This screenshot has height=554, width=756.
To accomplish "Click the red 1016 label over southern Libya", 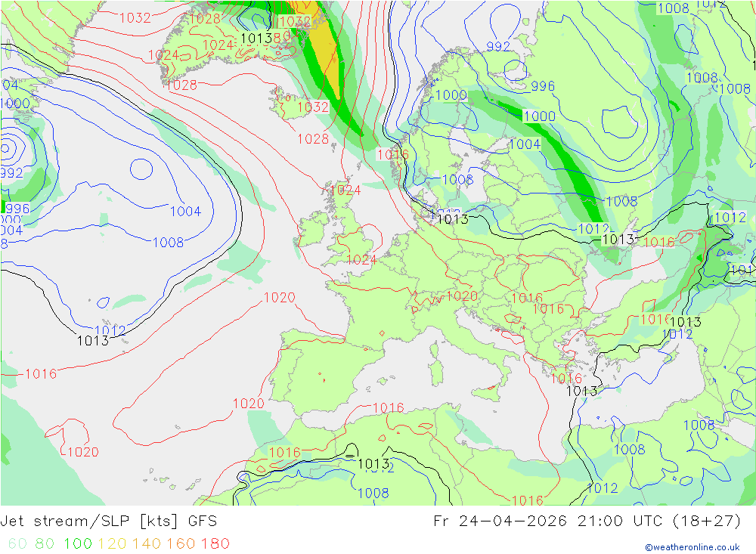I will pyautogui.click(x=528, y=500).
